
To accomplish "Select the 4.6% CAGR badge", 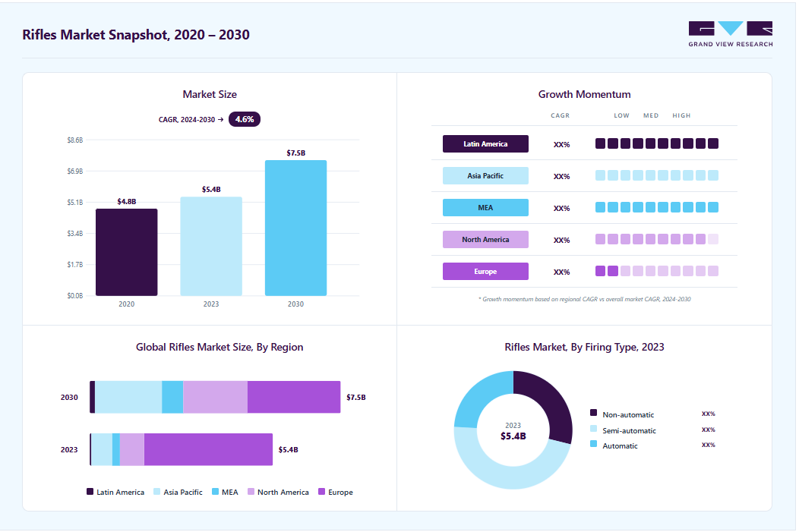I will [x=245, y=119].
